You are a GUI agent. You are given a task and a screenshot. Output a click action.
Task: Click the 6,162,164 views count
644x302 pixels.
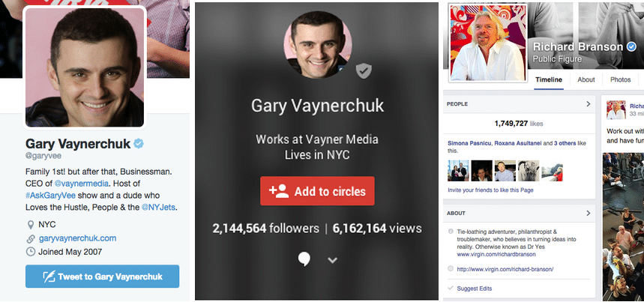point(376,228)
